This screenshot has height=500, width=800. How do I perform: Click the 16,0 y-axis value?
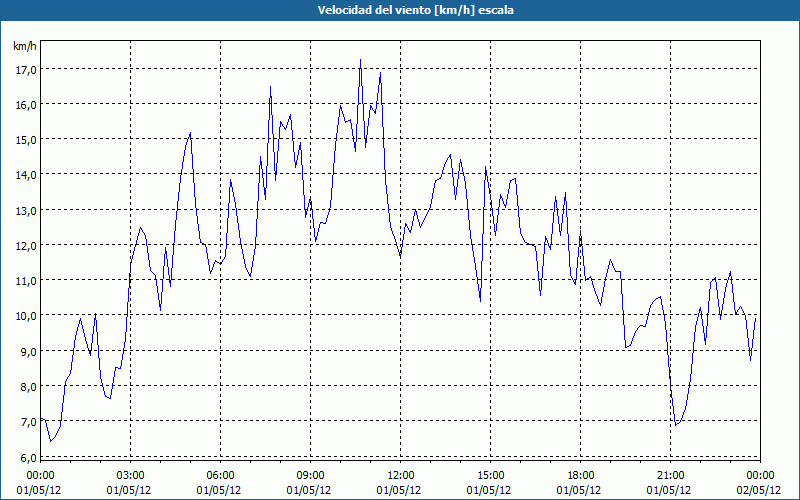click(26, 105)
